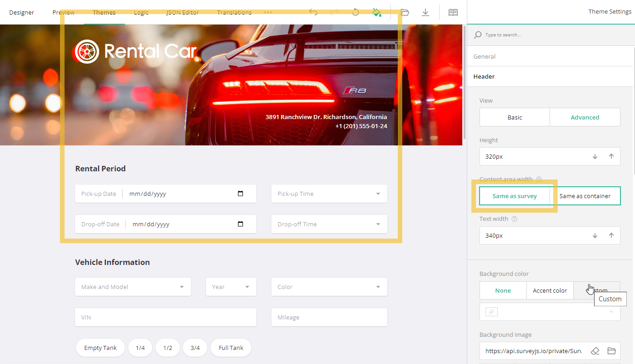635x364 pixels.
Task: Browse background image files via the folder icon
Action: [611, 351]
